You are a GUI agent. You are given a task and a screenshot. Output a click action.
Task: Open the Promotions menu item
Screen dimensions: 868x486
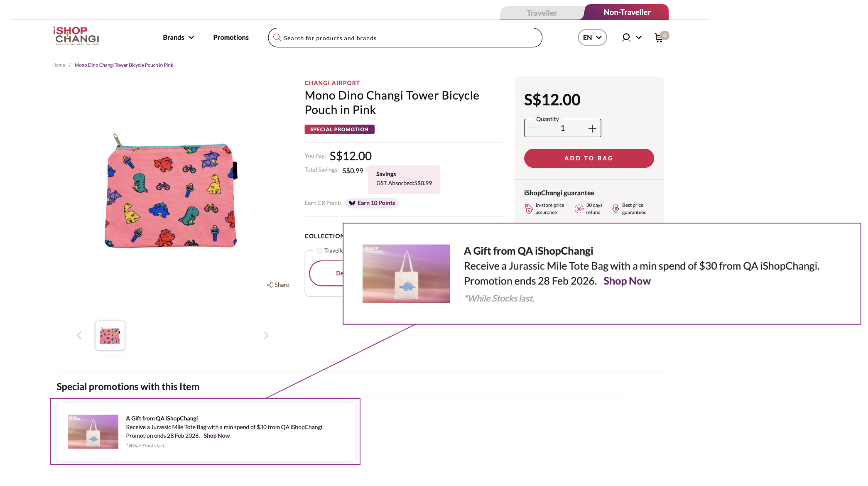(x=231, y=37)
